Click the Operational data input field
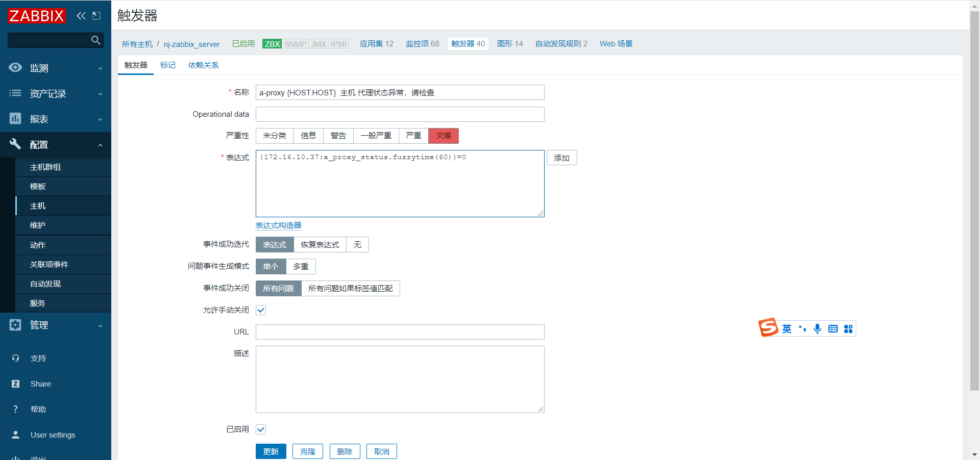This screenshot has width=980, height=460. pos(400,114)
